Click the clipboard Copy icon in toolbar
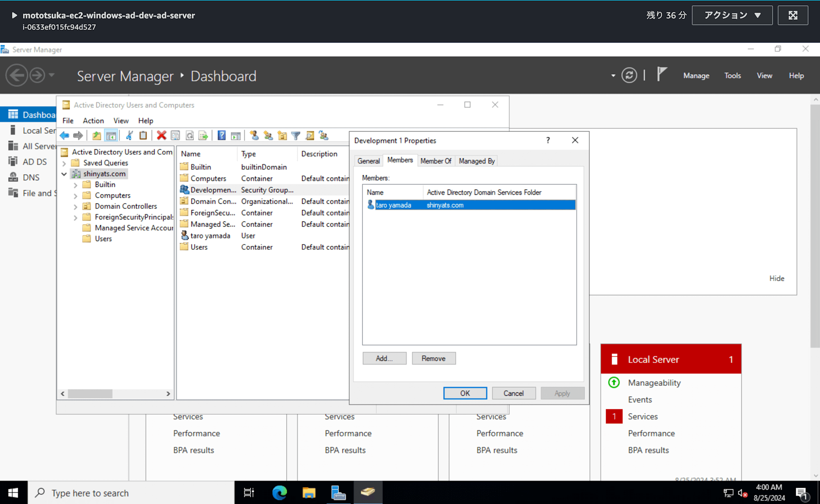Viewport: 820px width, 504px height. tap(143, 135)
